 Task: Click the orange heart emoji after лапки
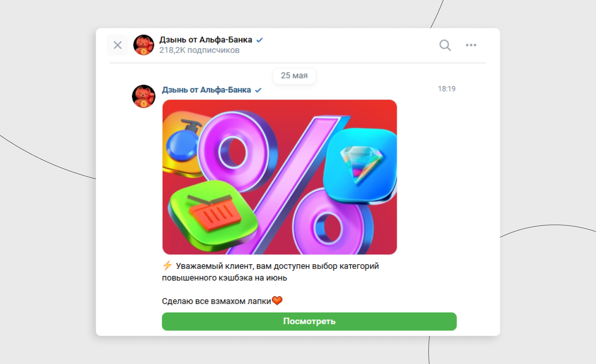coord(277,300)
